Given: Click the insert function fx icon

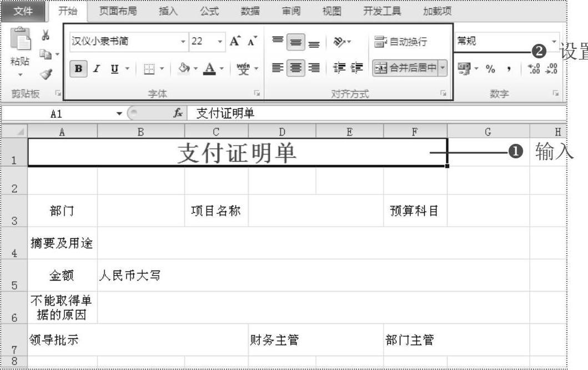Looking at the screenshot, I should 178,113.
